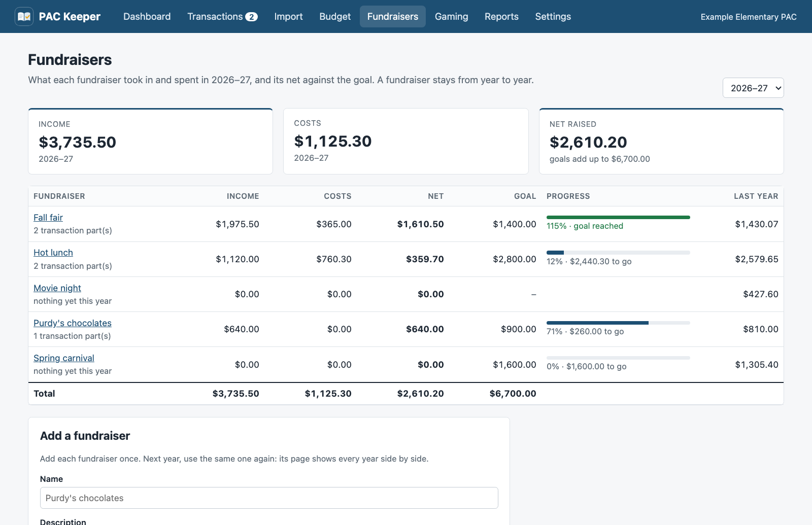Screen dimensions: 812x525
Task: Click the '0% · $1,600.00 to go' text
Action: [x=586, y=367]
